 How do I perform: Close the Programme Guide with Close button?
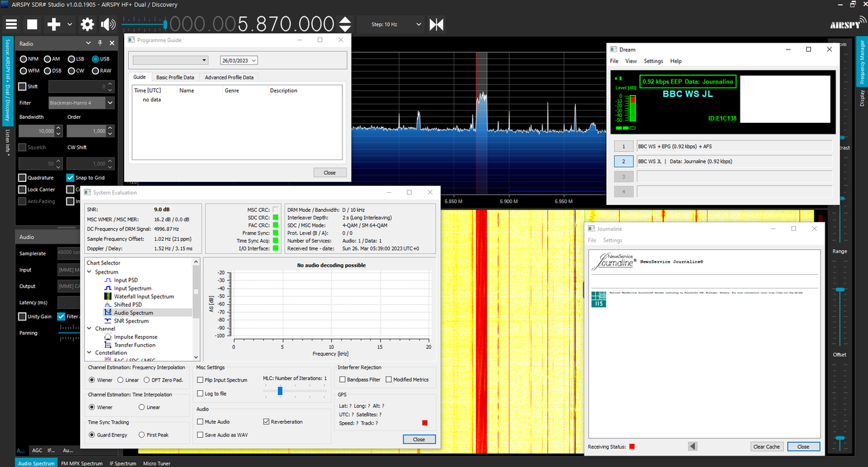(330, 172)
